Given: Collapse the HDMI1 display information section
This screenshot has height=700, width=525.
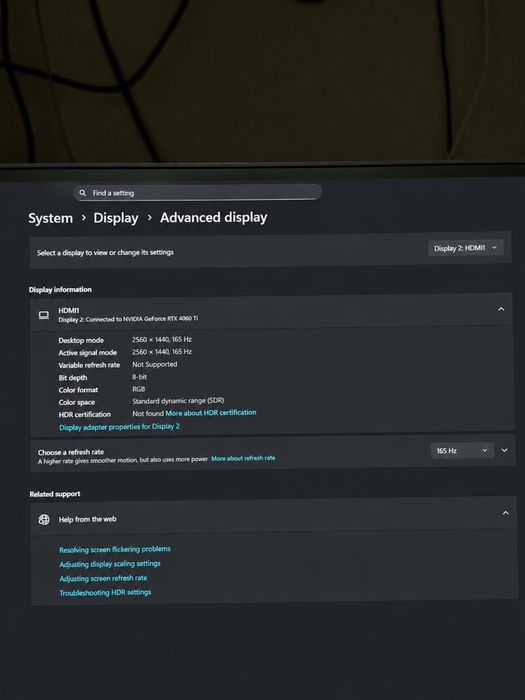Looking at the screenshot, I should (x=501, y=309).
